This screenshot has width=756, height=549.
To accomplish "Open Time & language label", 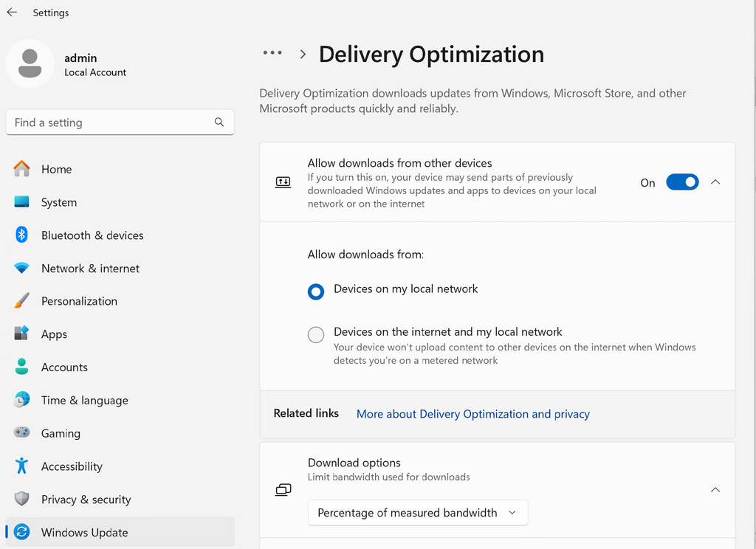I will [84, 401].
